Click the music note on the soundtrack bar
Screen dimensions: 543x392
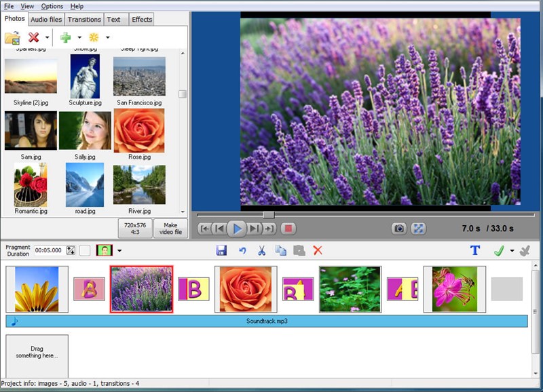14,321
